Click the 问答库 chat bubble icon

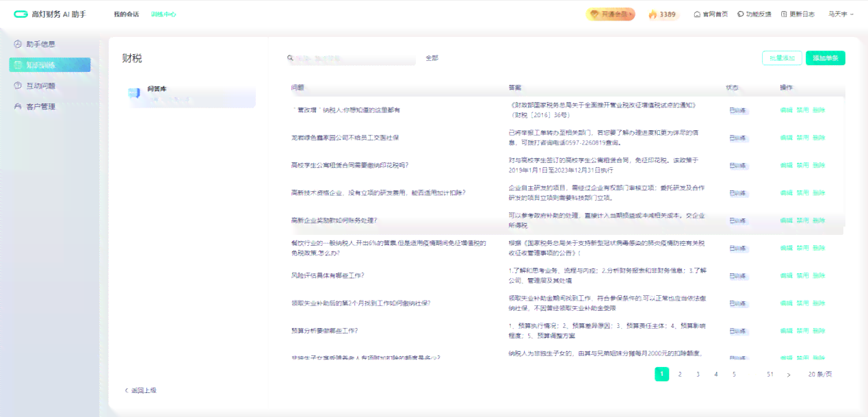[134, 94]
